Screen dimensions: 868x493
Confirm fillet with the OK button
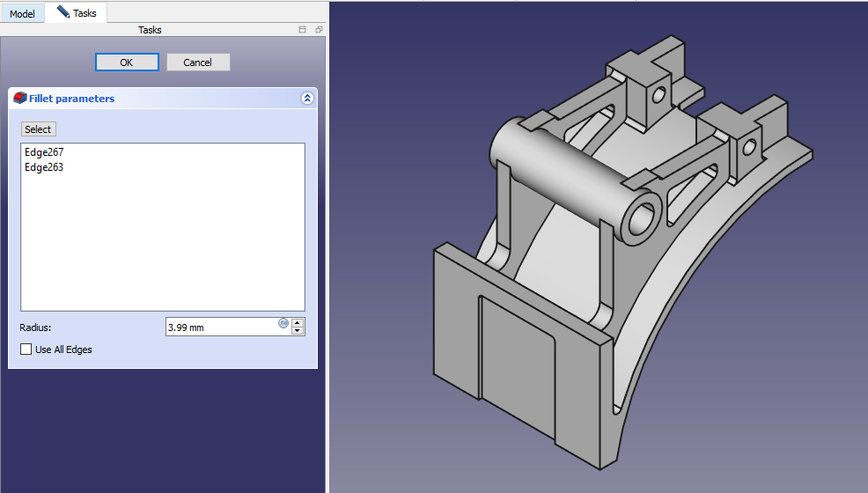tap(127, 63)
